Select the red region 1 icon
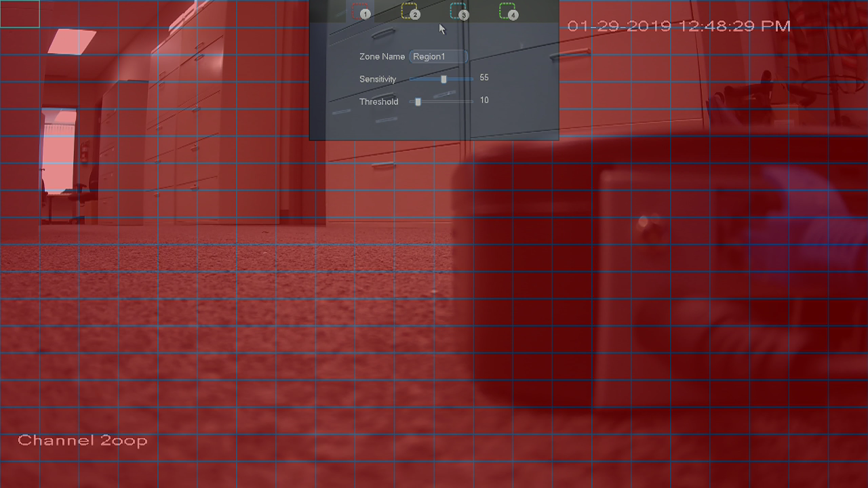Viewport: 868px width, 488px height. coord(361,11)
